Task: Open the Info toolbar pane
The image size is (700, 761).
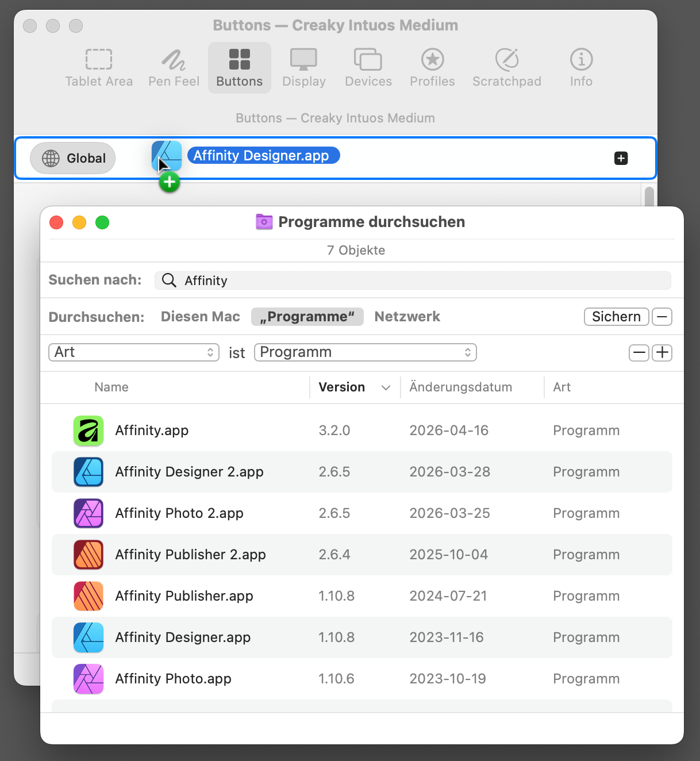Action: coord(581,68)
